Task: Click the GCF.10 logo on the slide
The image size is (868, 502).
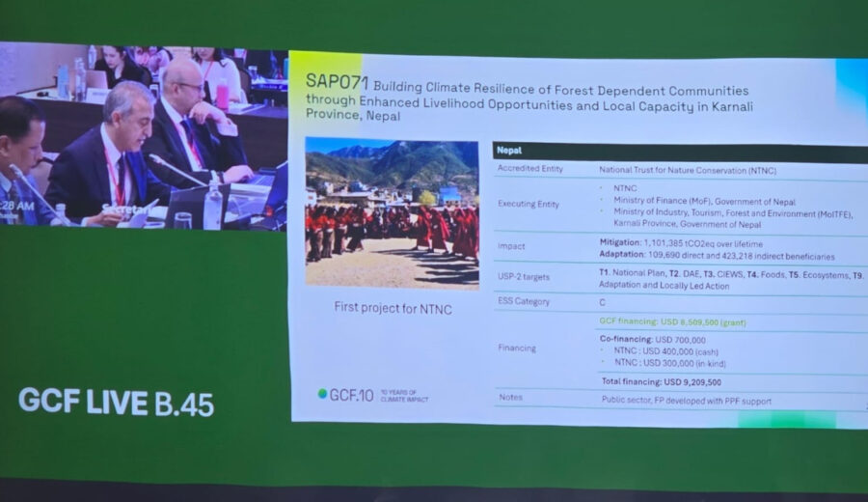Action: 373,395
